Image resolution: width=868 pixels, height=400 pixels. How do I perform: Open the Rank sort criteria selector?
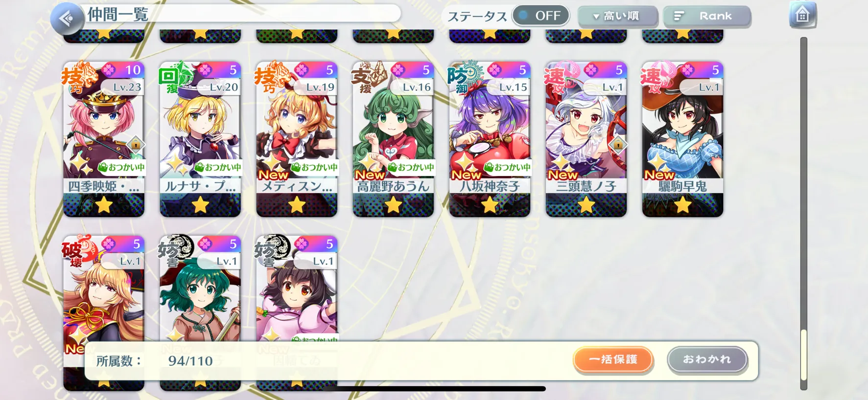(x=707, y=16)
